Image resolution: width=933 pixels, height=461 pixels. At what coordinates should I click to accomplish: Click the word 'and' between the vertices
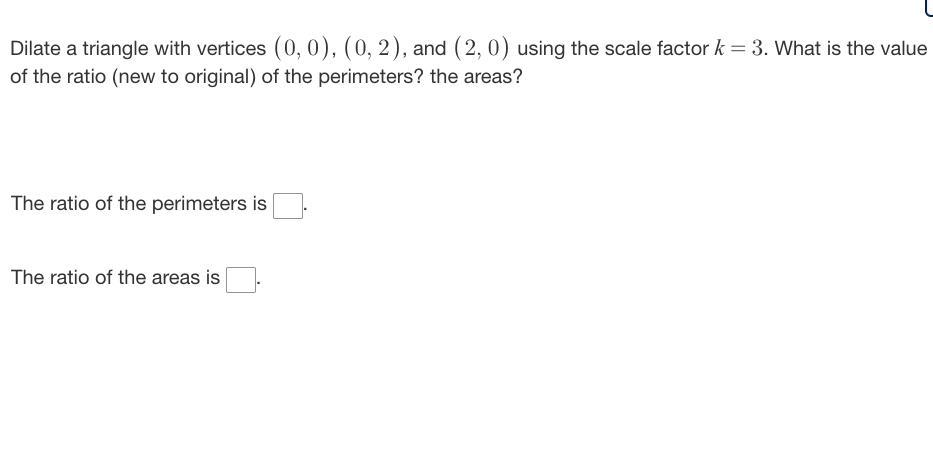coord(429,48)
